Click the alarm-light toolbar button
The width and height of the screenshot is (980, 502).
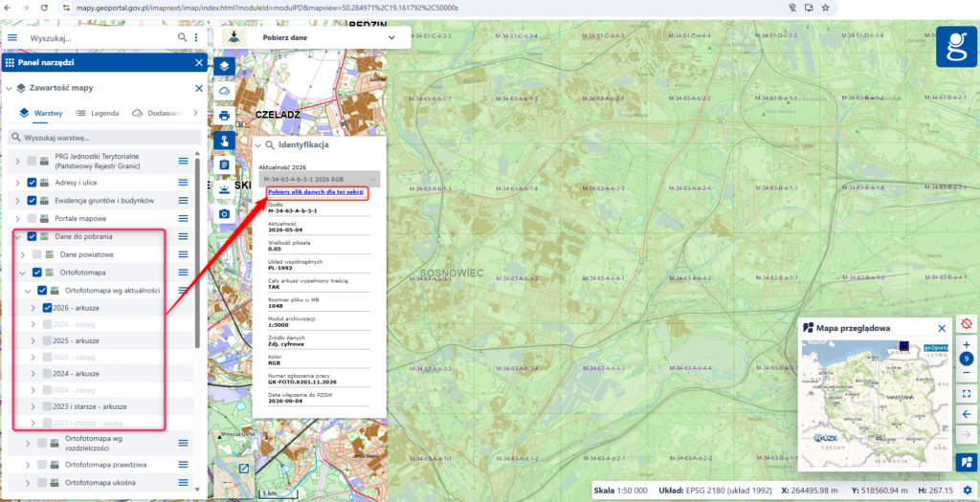point(224,190)
